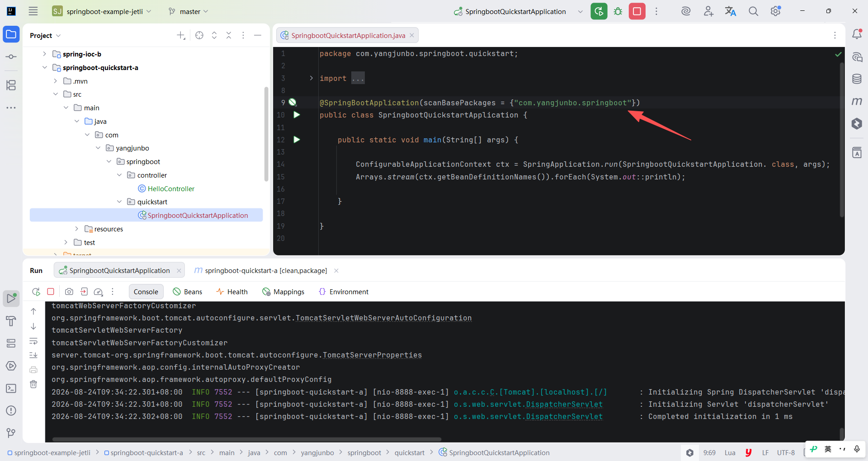Open the AI assistant swirl icon

click(686, 11)
